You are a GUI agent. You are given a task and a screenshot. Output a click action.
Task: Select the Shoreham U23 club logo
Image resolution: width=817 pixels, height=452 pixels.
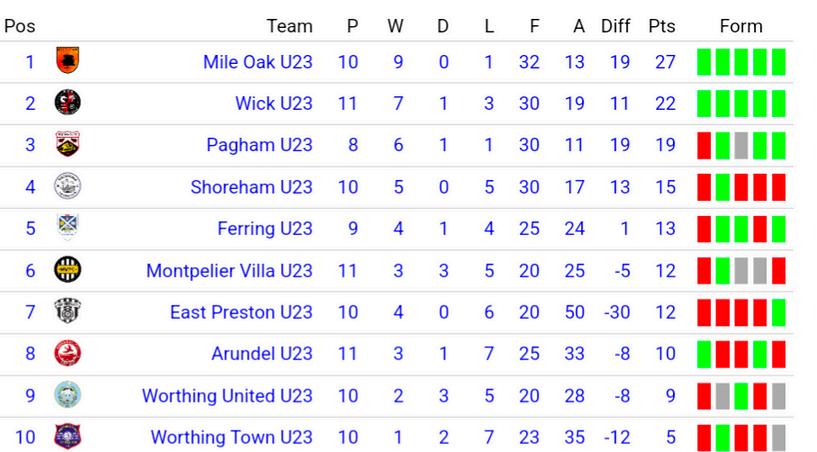click(67, 186)
